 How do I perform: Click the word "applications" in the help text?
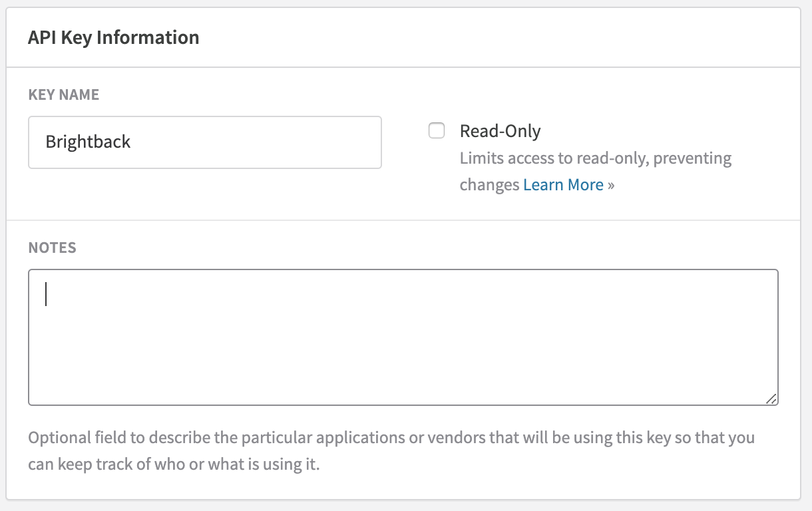point(358,438)
